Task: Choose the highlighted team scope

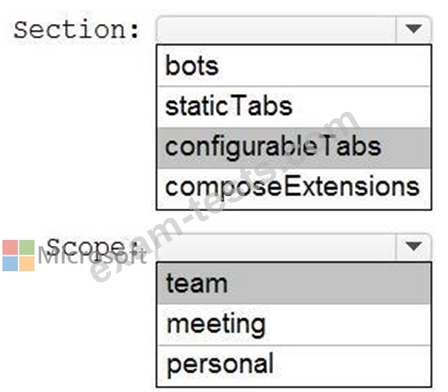Action: (x=294, y=284)
